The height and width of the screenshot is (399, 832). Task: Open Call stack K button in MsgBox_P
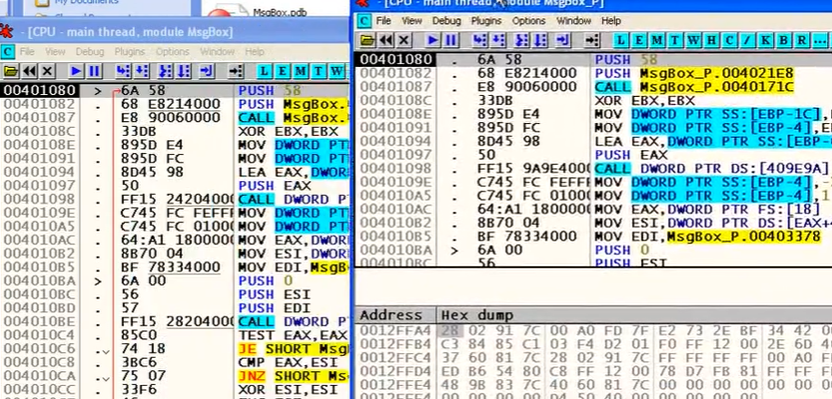pos(766,40)
